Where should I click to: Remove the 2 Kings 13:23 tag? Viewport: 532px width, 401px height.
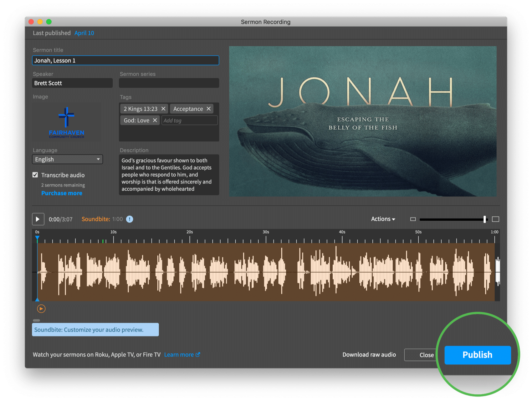(163, 109)
